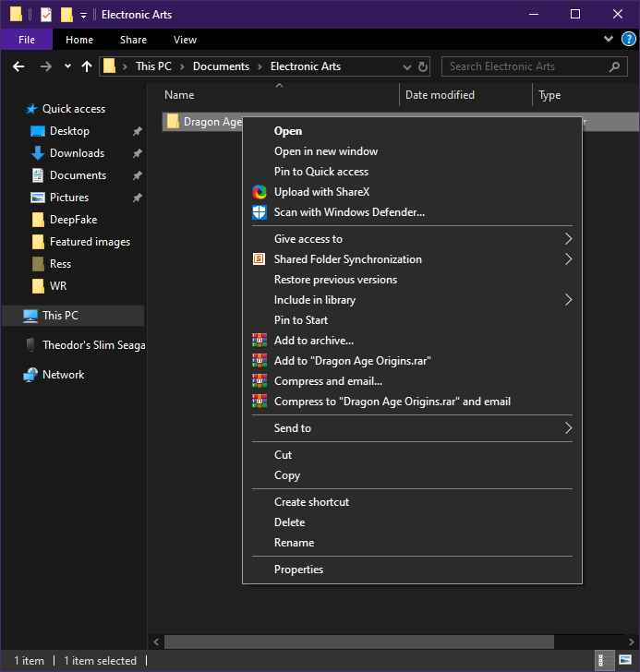Scan folder with Windows Defender
640x672 pixels.
click(349, 212)
